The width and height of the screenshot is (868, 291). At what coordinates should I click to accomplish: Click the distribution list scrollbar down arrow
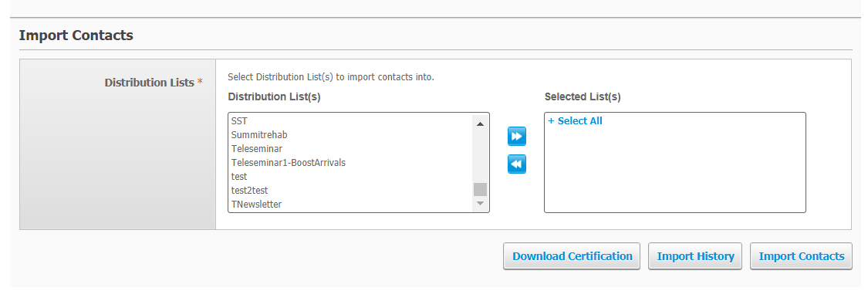(480, 204)
